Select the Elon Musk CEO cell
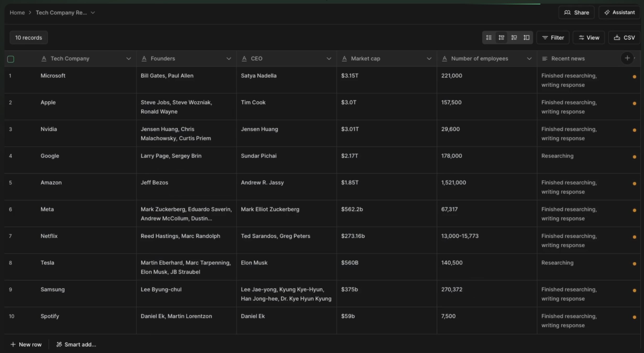644x353 pixels. pos(286,267)
